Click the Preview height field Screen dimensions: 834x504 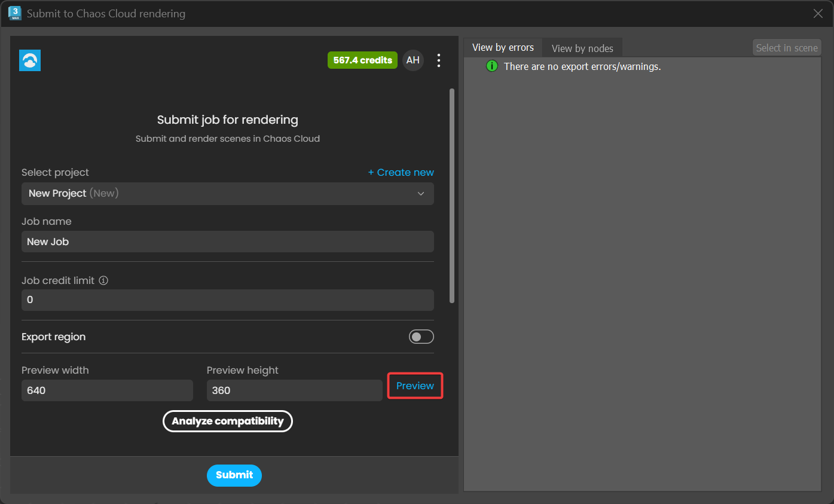point(295,390)
